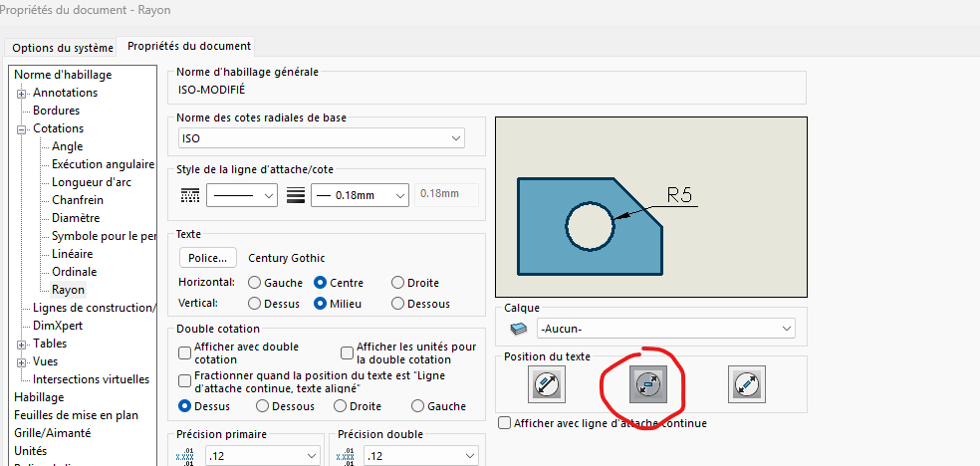Click the double precision icon
This screenshot has height=466, width=980.
[346, 456]
